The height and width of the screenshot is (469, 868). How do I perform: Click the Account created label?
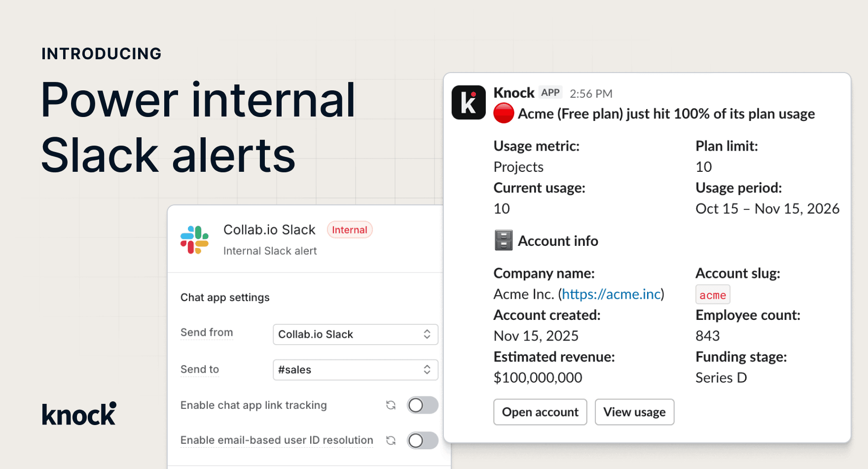pyautogui.click(x=547, y=315)
